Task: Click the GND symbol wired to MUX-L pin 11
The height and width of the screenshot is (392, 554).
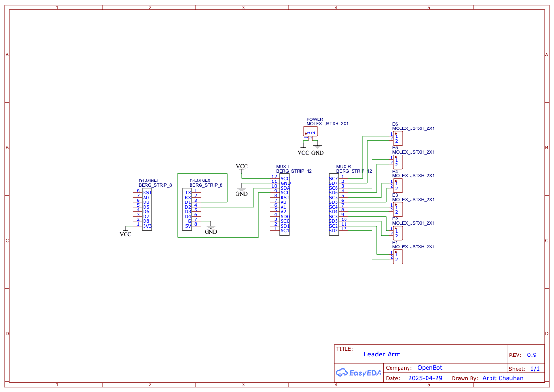Action: click(x=242, y=190)
